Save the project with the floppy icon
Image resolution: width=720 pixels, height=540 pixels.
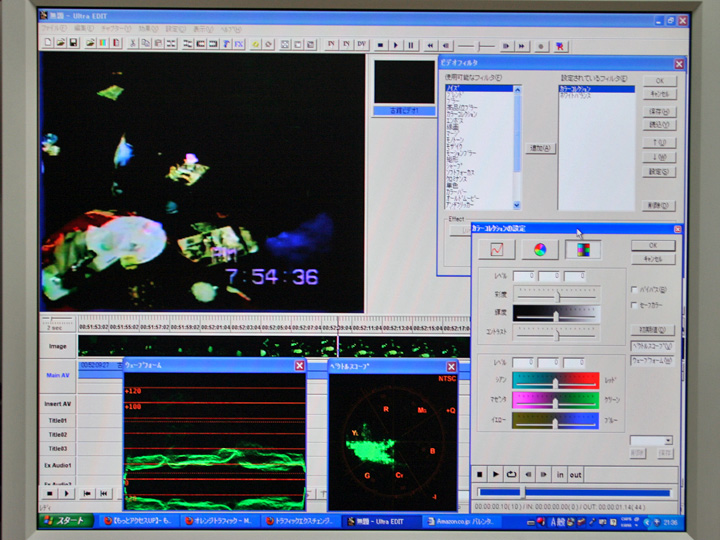point(73,43)
